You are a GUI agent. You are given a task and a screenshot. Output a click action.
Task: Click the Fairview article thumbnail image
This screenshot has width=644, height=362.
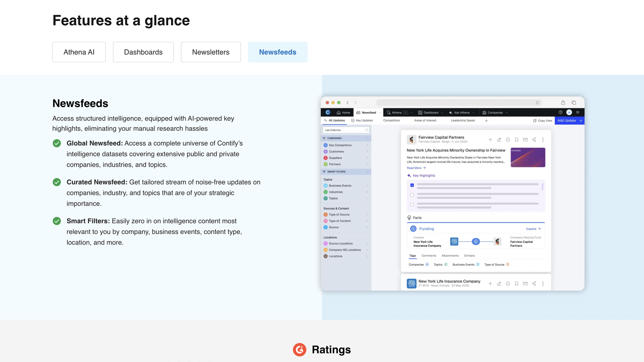[528, 157]
